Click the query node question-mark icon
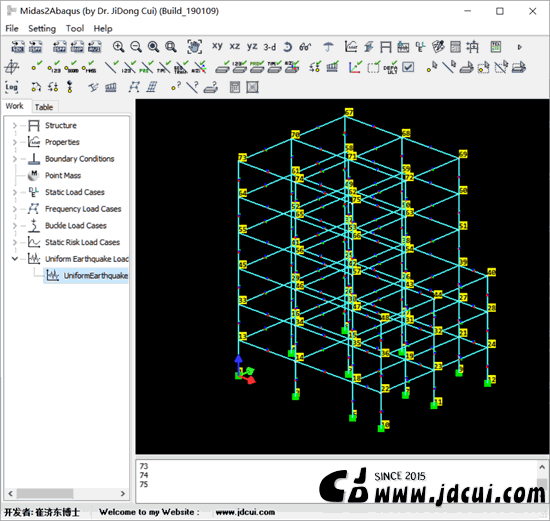The height and width of the screenshot is (521, 550). click(176, 87)
